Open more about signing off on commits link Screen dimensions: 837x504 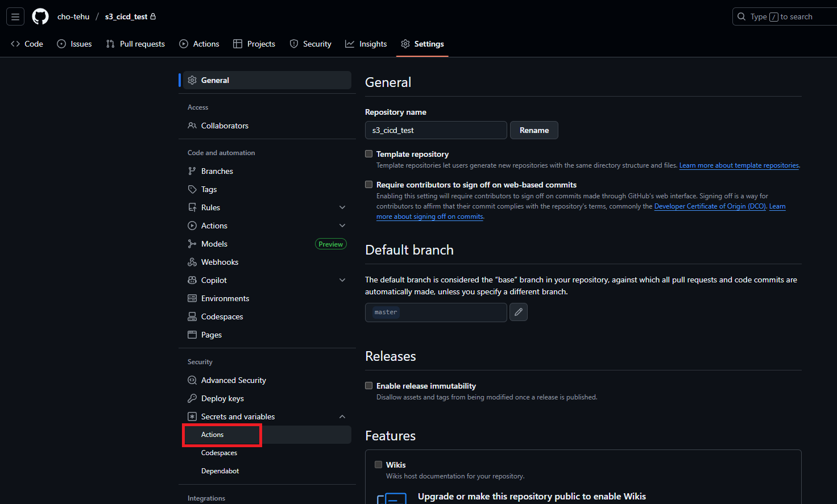coord(430,216)
